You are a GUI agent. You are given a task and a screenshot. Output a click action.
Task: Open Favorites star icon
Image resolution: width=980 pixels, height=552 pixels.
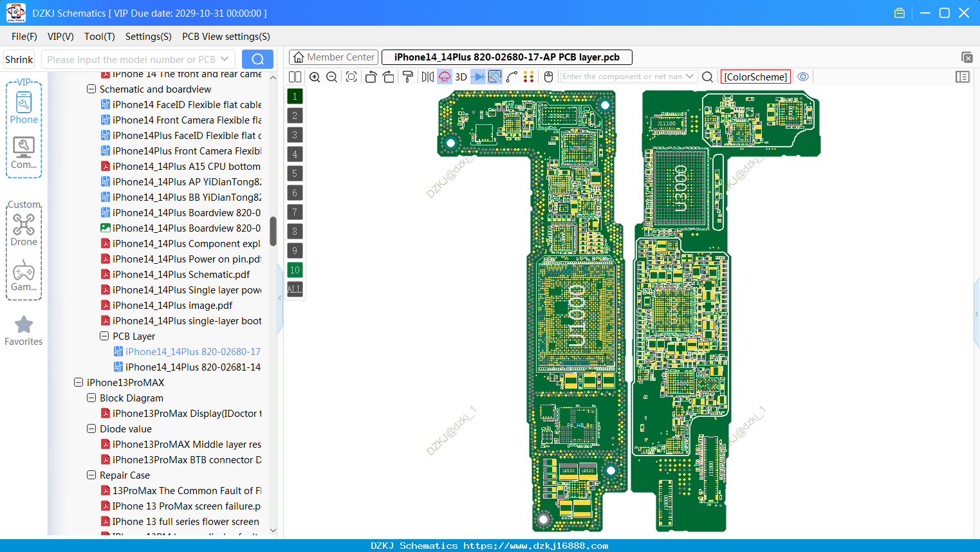pyautogui.click(x=24, y=331)
